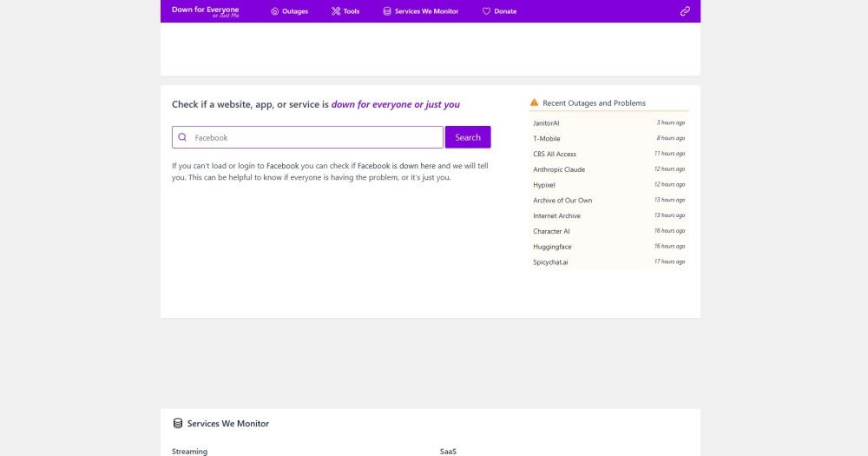Open the Down for Everyone logo home link

click(x=206, y=11)
